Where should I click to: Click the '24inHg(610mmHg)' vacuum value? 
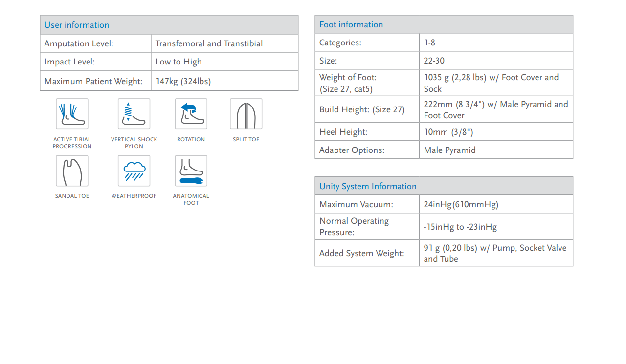(x=461, y=204)
